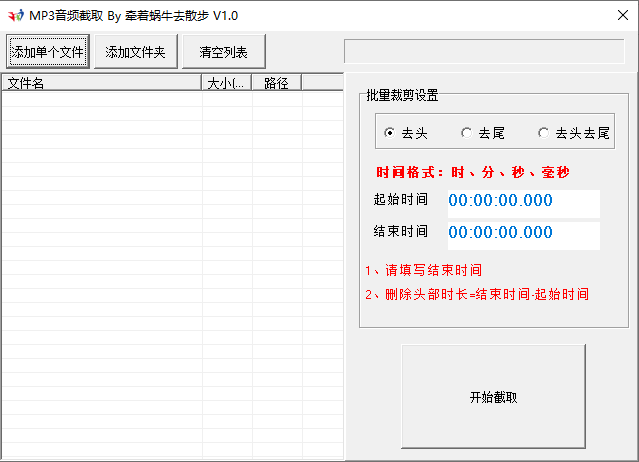Click the 起始时间 label
Image resolution: width=639 pixels, height=462 pixels.
(401, 199)
